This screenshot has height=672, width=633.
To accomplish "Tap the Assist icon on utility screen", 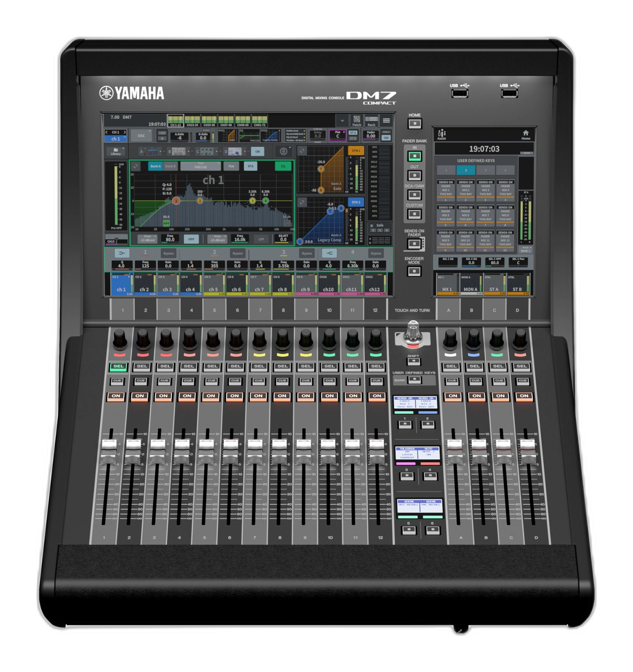I will pos(441,134).
